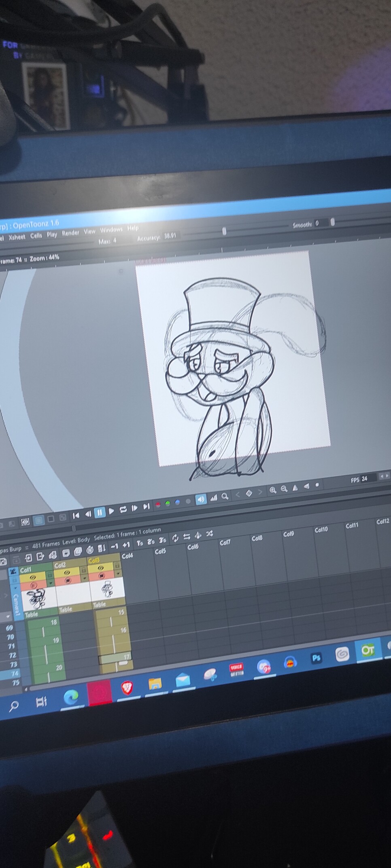The width and height of the screenshot is (391, 868).
Task: Click the random shuffle cells icon
Action: (209, 534)
